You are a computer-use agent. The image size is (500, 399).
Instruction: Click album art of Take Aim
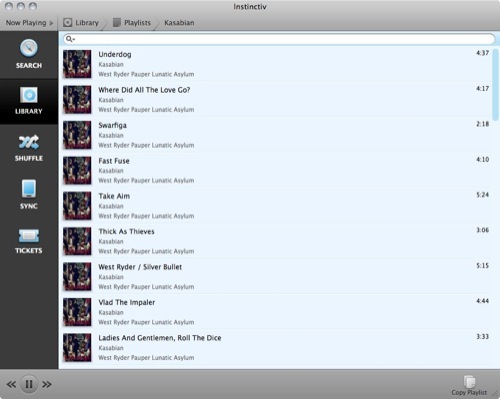coord(77,206)
